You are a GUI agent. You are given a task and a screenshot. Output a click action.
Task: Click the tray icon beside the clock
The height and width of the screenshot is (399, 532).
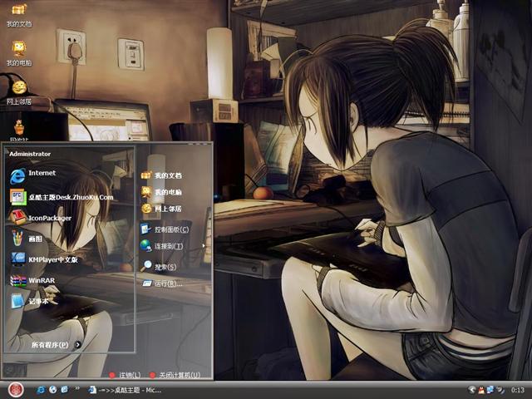point(500,390)
